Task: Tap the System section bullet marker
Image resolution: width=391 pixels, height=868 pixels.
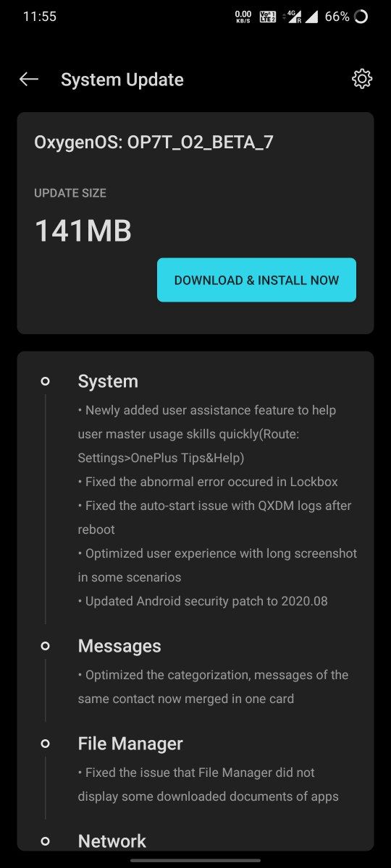Action: click(x=45, y=381)
